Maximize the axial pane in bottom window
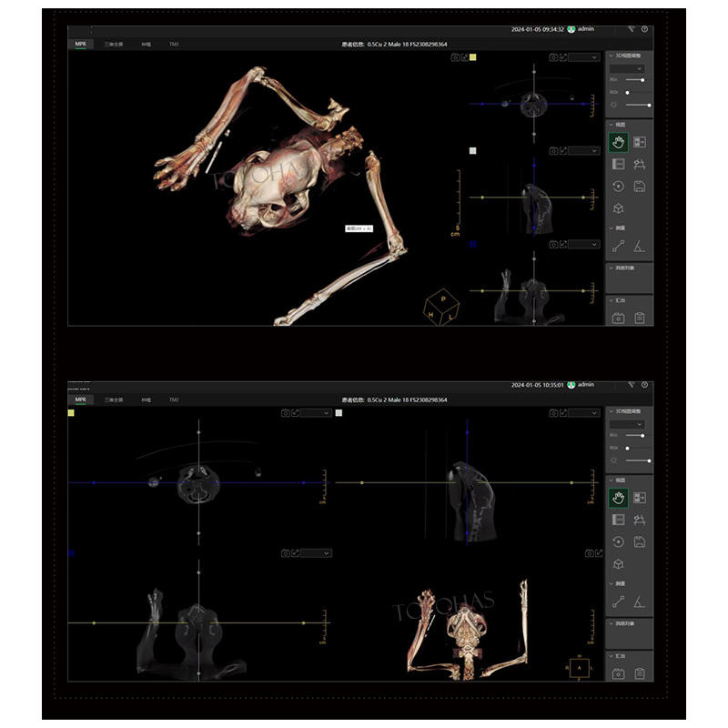The width and height of the screenshot is (728, 728). click(x=295, y=413)
